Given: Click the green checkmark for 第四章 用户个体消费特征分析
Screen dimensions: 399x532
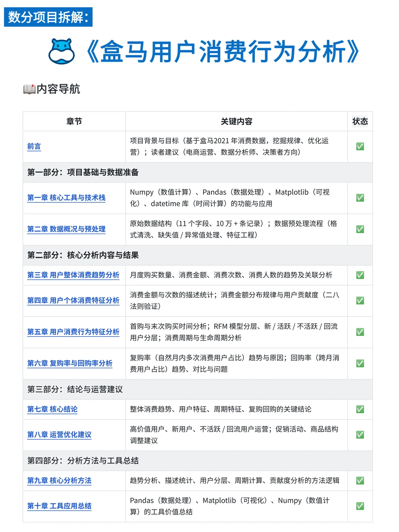Looking at the screenshot, I should (360, 301).
